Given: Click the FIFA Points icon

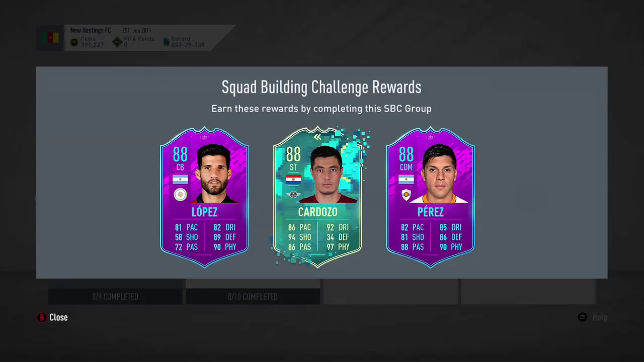Looking at the screenshot, I should click(117, 42).
